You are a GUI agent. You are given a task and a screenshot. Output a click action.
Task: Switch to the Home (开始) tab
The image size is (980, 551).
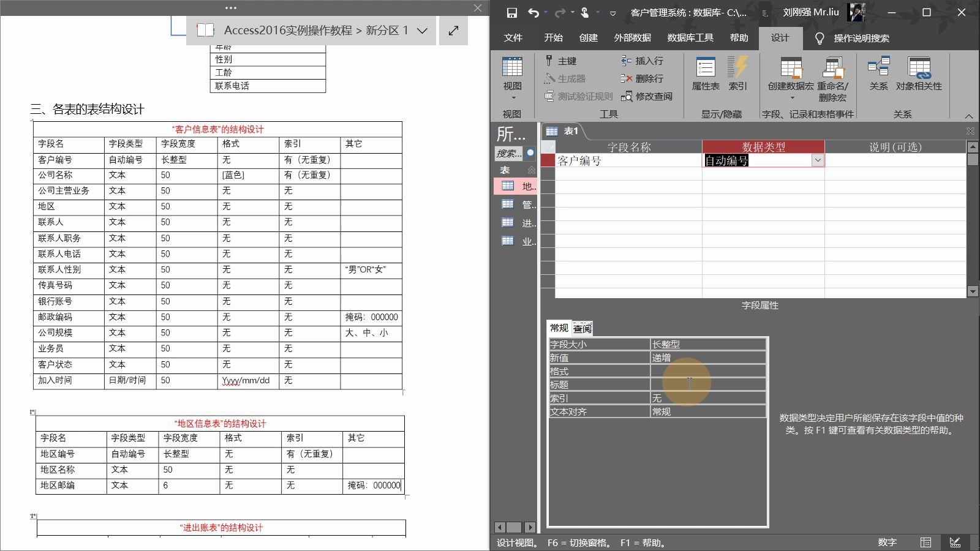[553, 38]
